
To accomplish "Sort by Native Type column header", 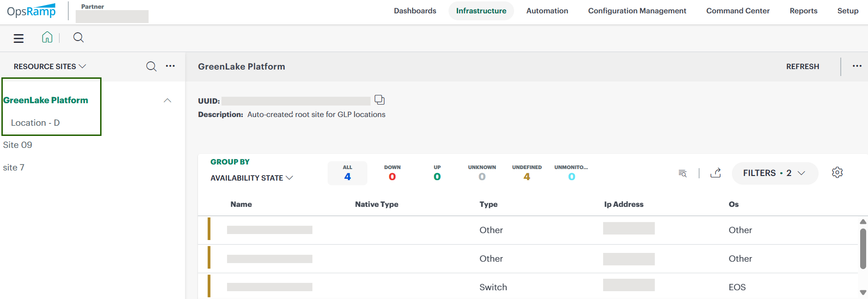I will coord(377,204).
